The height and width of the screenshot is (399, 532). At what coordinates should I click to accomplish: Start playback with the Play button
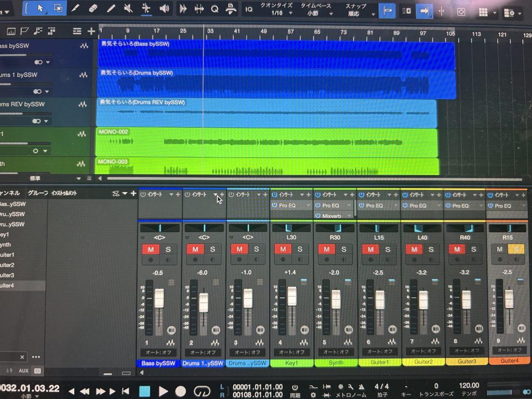pos(163,391)
